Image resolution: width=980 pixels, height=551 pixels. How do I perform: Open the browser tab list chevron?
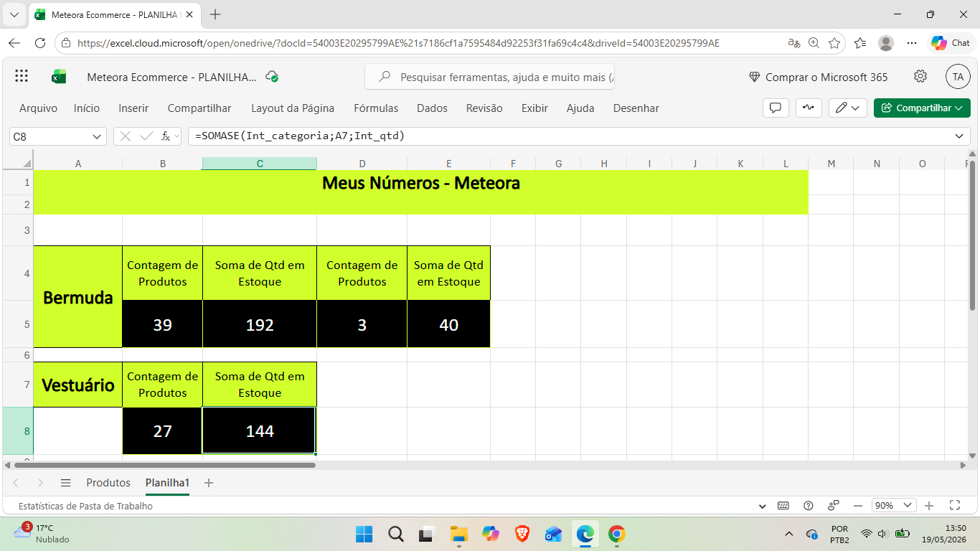coord(14,14)
